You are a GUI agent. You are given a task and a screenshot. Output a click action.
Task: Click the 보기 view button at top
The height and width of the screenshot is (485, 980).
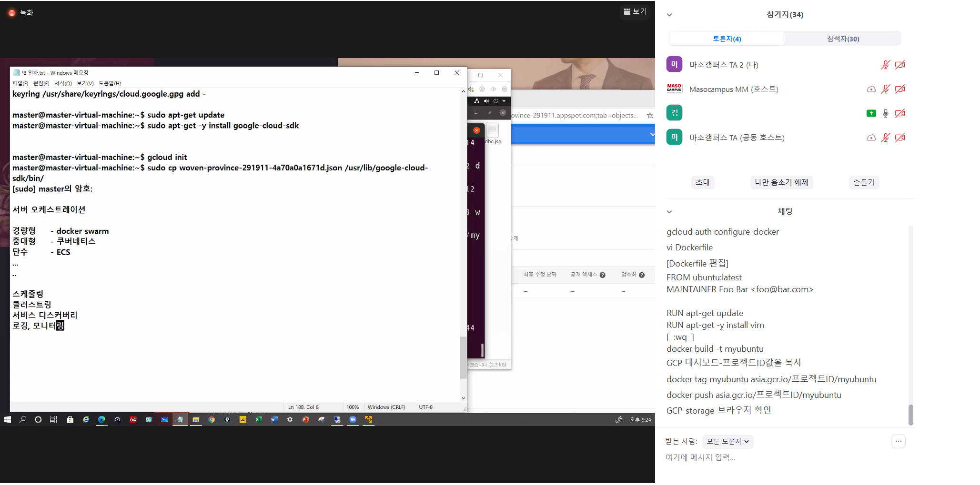[635, 11]
